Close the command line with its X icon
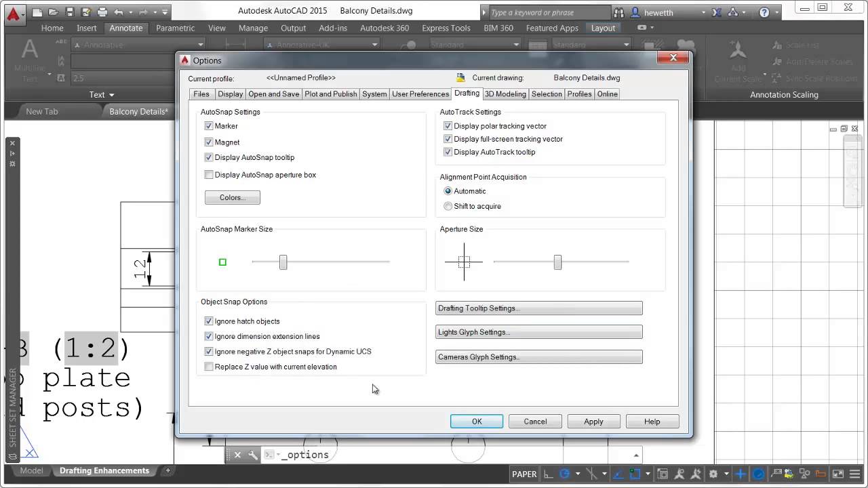The image size is (868, 488). [x=237, y=455]
